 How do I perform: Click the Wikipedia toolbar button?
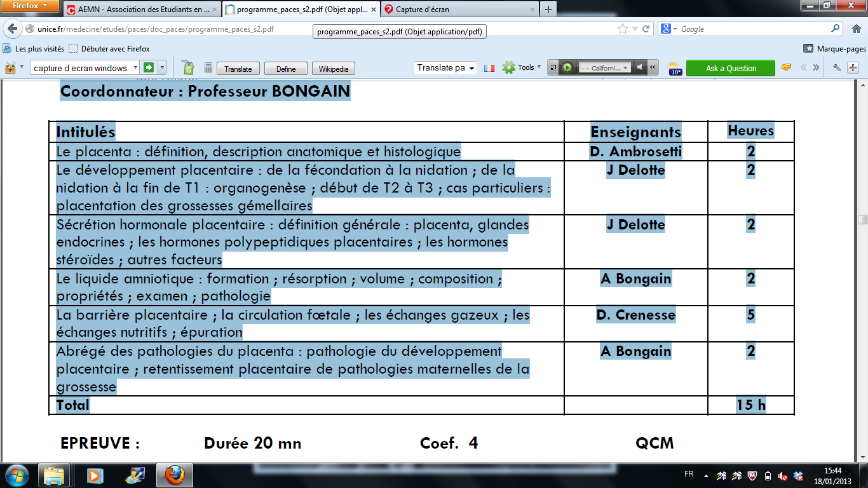(334, 69)
